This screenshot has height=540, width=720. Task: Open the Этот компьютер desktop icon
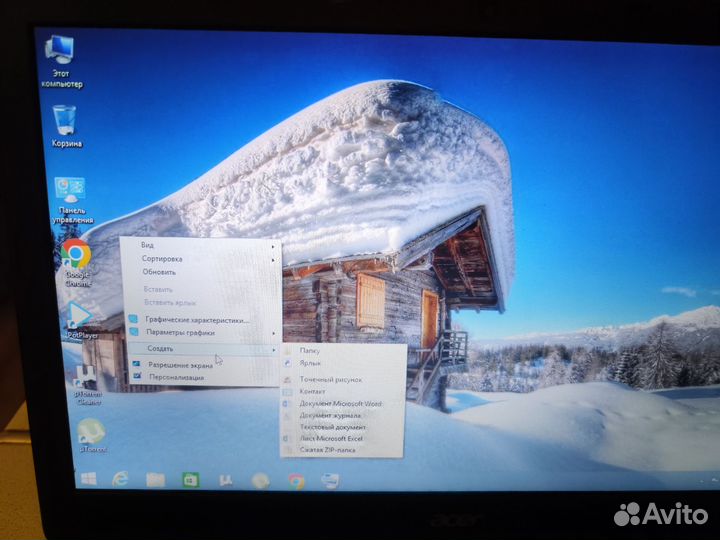point(60,49)
